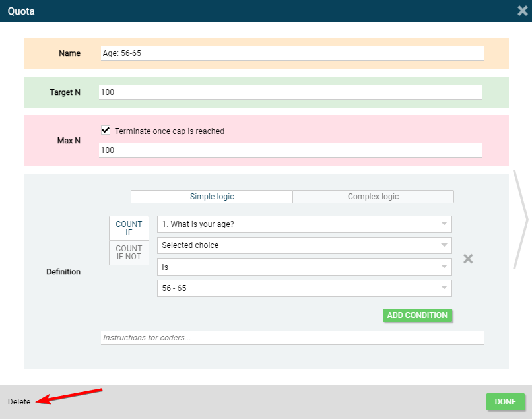
Task: Go to next quota using right chevron arrow
Action: (521, 220)
